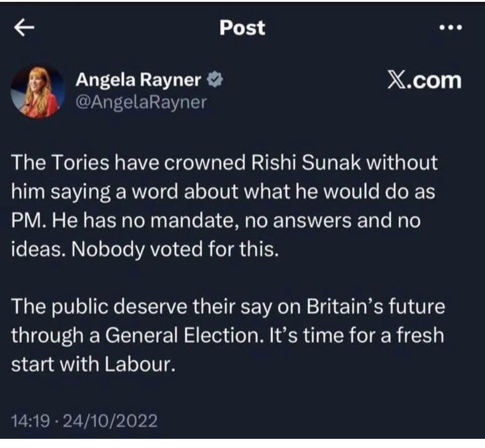The image size is (485, 448).
Task: Click the X logo in X.com
Action: coord(396,80)
